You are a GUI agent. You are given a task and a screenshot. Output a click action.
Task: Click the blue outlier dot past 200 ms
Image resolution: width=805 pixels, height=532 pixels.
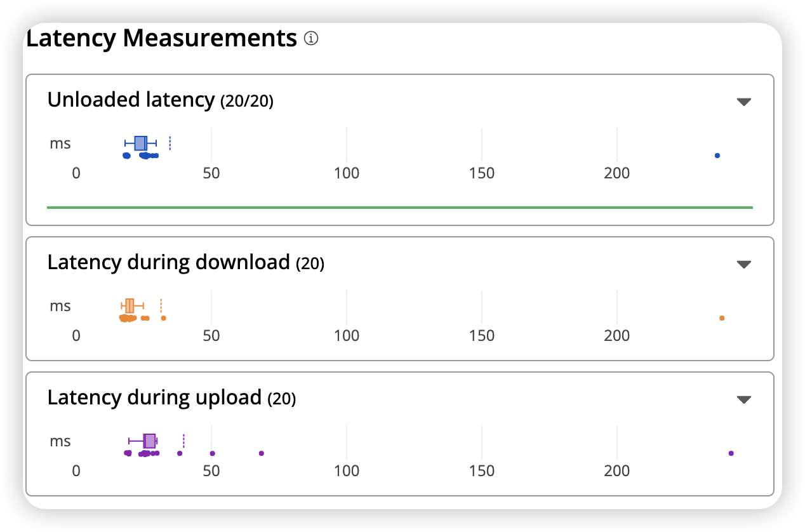(717, 156)
